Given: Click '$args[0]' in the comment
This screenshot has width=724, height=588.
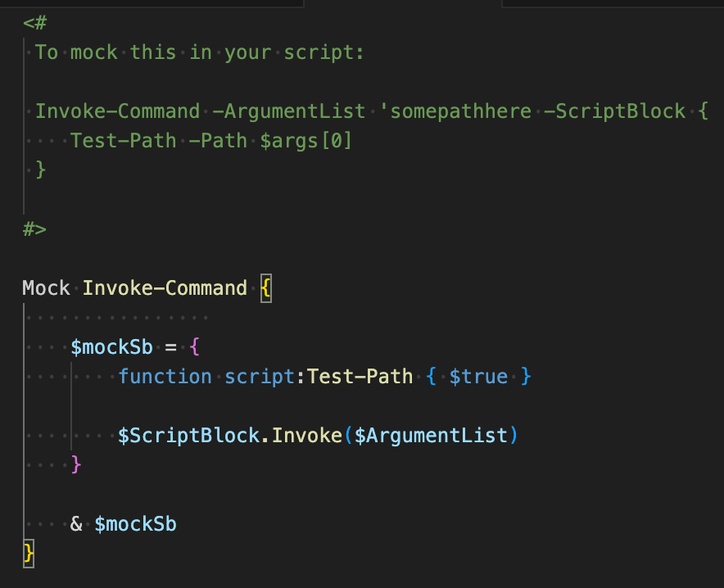Looking at the screenshot, I should [305, 141].
